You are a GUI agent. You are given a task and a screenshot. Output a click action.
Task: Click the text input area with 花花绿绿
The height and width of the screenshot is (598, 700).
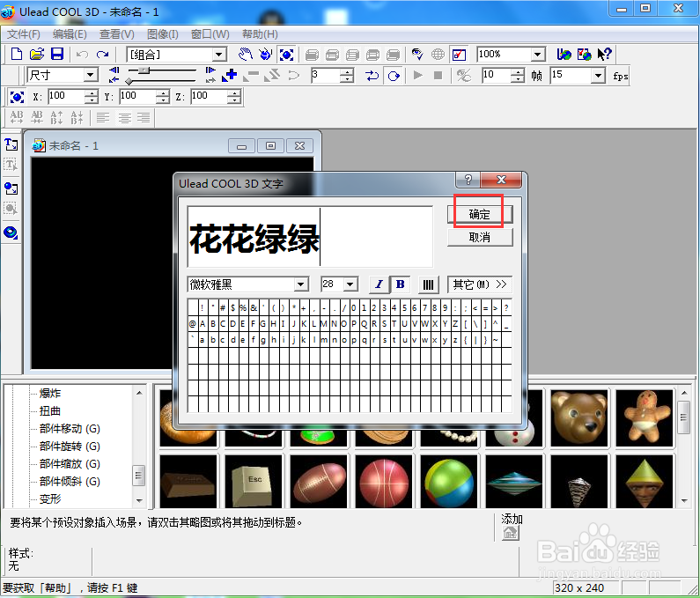[x=310, y=237]
